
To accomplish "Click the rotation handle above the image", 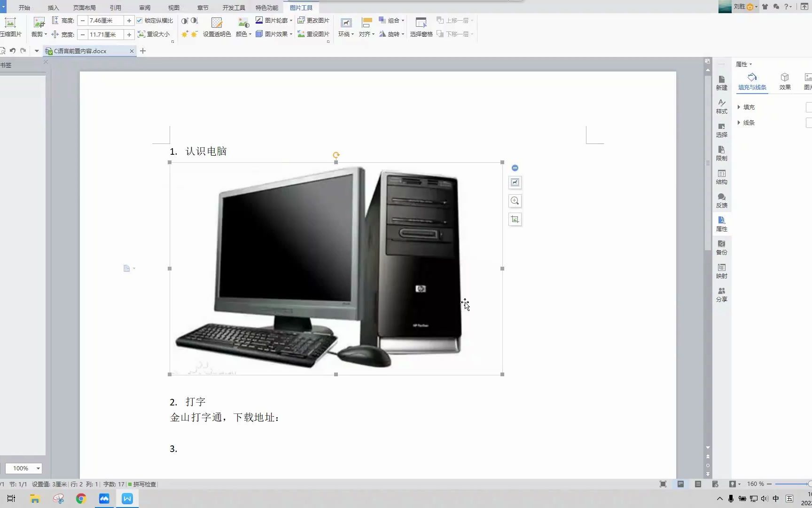I will point(336,155).
